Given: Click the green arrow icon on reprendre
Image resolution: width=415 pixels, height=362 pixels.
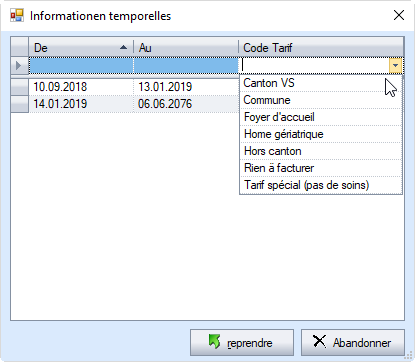Looking at the screenshot, I should pyautogui.click(x=214, y=342).
